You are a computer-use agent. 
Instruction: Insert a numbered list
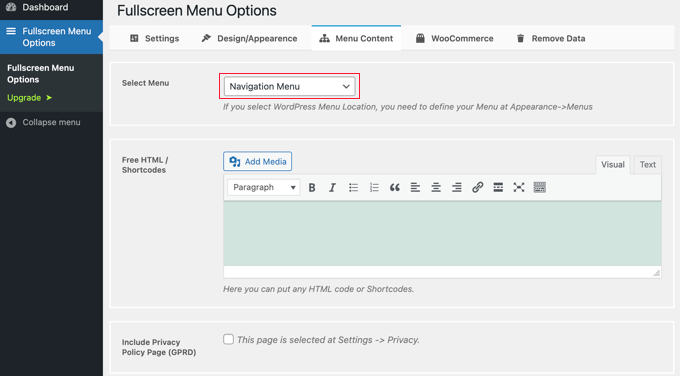coord(374,187)
